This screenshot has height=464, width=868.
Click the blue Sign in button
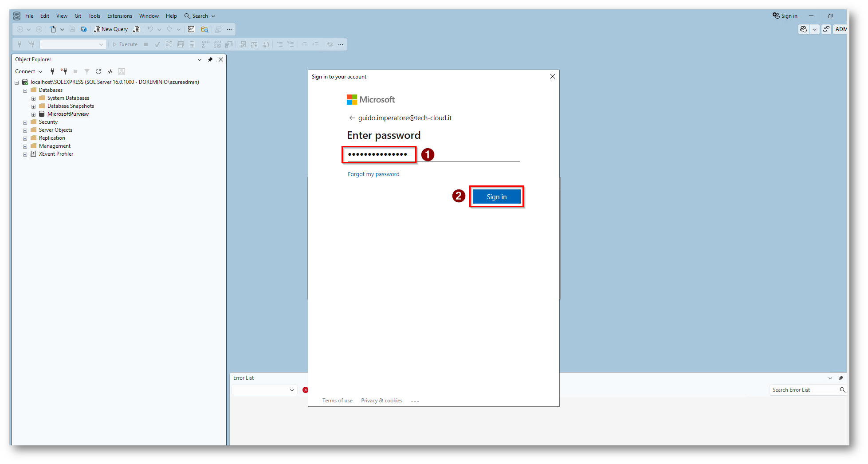coord(496,197)
